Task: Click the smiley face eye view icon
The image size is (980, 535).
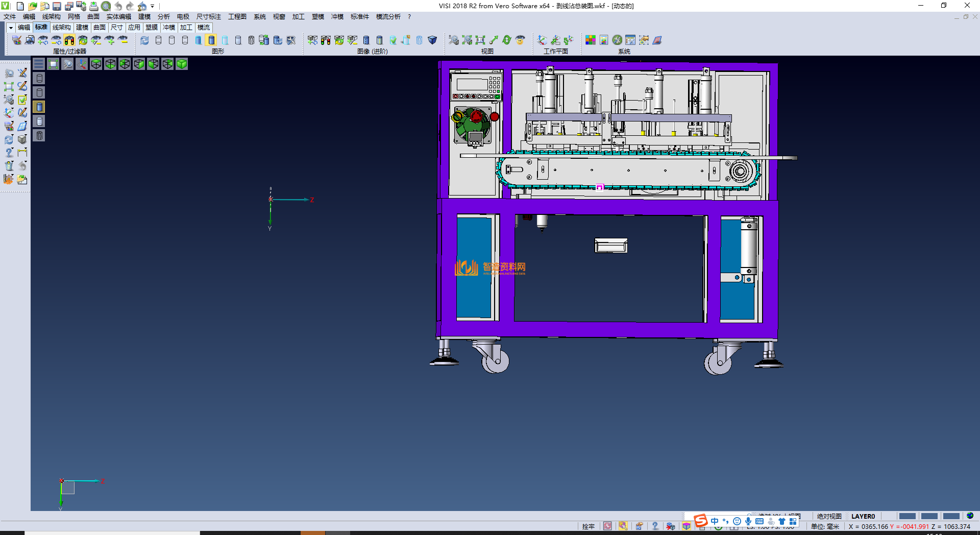Action: [x=520, y=40]
